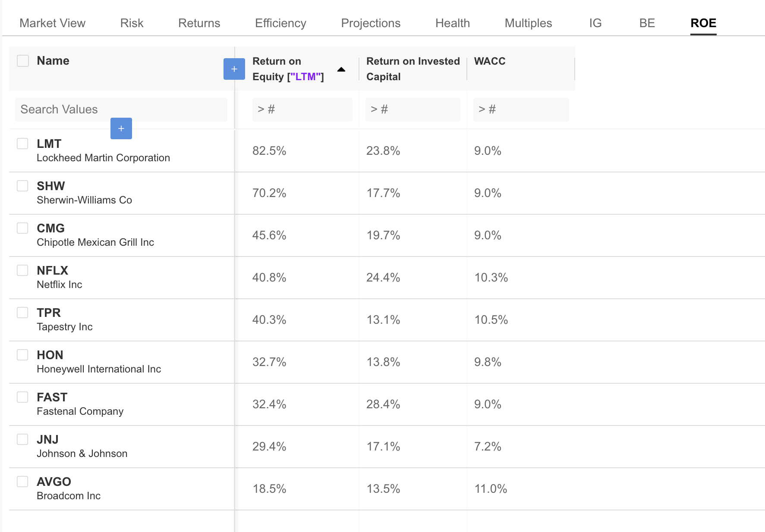Click NFLX's 10.3% WACC value

click(491, 278)
